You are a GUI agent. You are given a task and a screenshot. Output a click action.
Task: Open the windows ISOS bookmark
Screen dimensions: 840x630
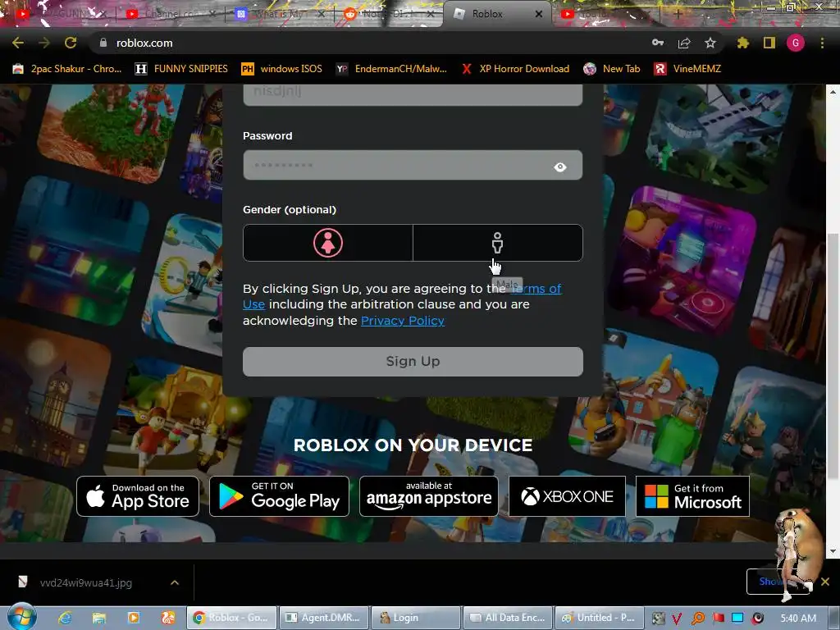(282, 69)
